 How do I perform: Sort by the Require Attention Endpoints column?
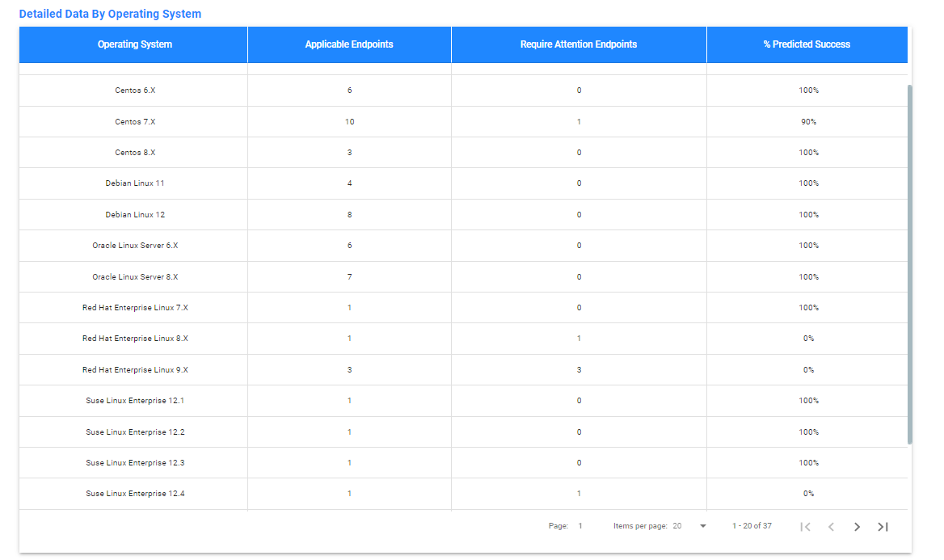tap(579, 44)
